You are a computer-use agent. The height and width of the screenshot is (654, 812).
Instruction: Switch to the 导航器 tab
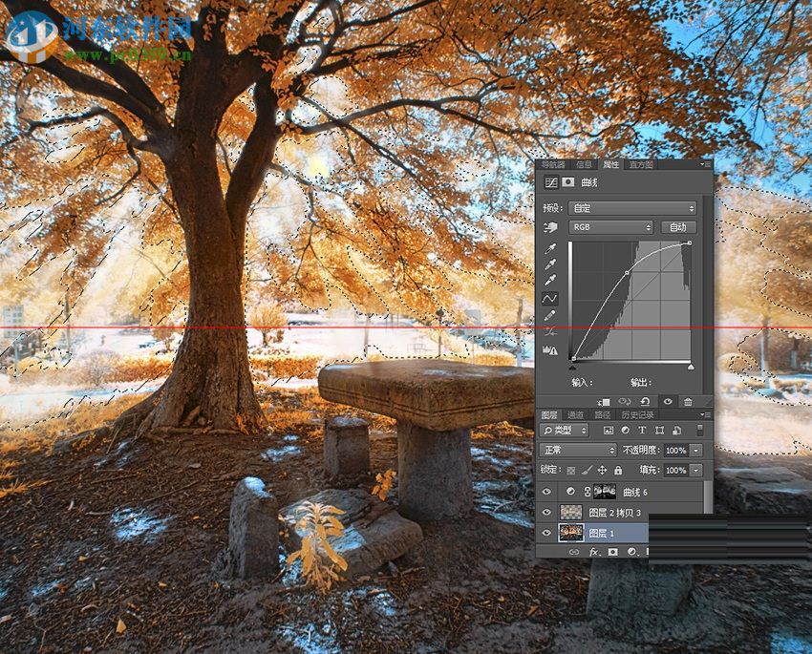(553, 164)
